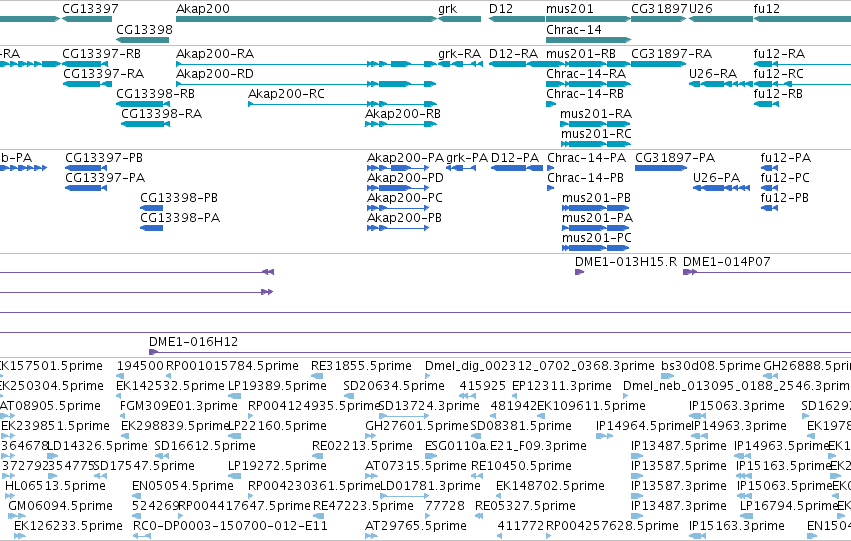Select transcript mus201-RB
Viewport: 851px width, 541px height.
(588, 64)
